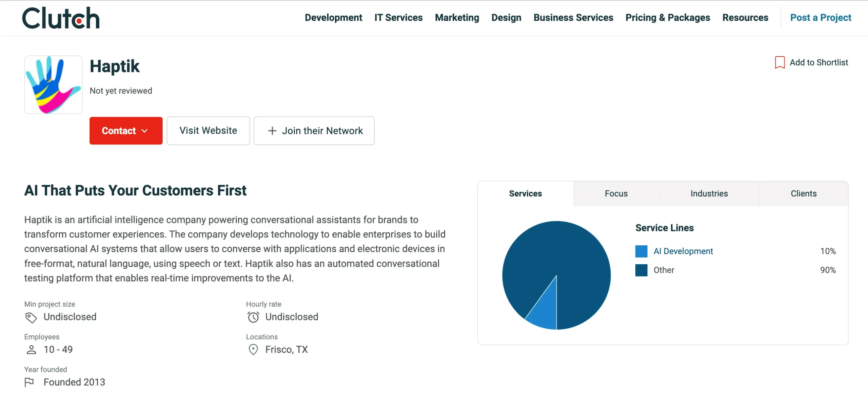868x399 pixels.
Task: Click the person icon beside Employees count
Action: pyautogui.click(x=31, y=349)
